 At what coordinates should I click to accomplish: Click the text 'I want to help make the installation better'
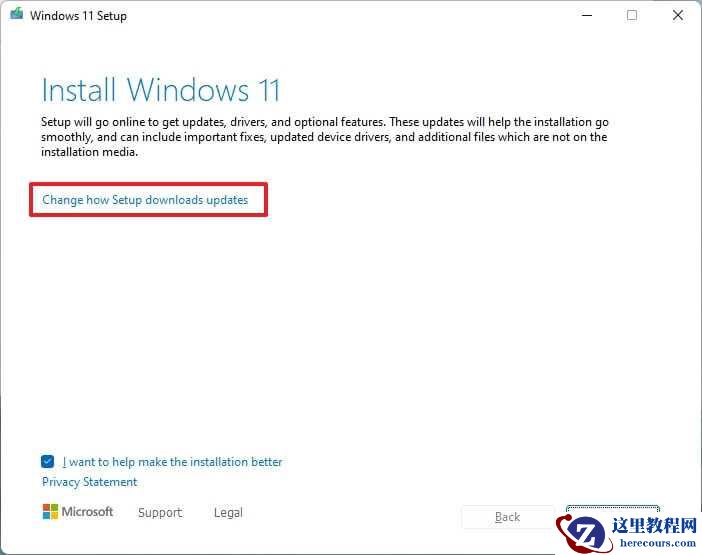click(172, 462)
